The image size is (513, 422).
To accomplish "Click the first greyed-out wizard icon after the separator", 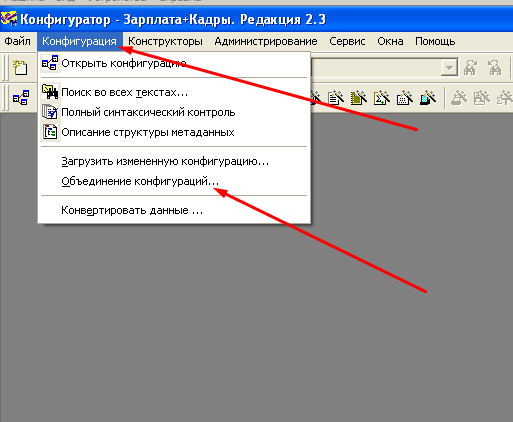I will [x=459, y=98].
